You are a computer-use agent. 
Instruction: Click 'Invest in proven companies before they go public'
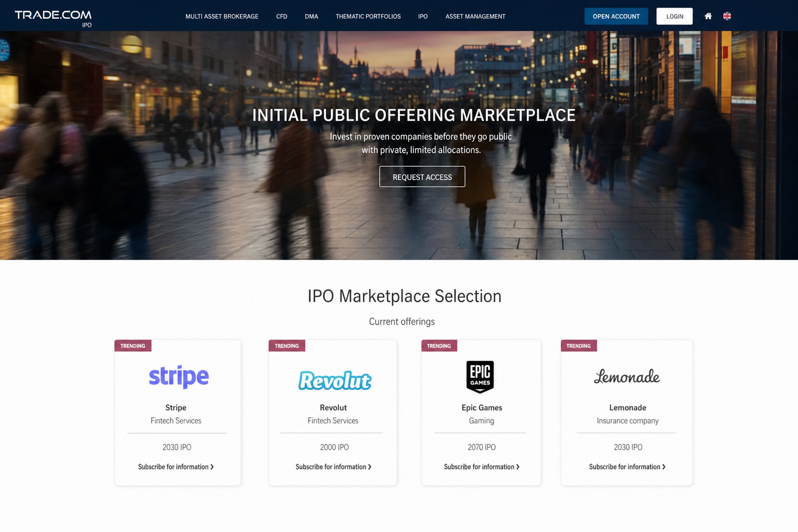tap(421, 137)
